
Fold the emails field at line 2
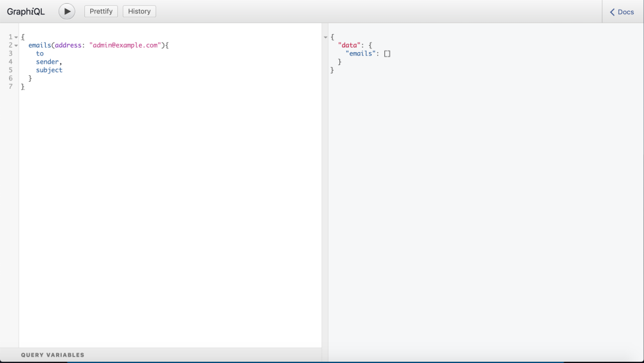click(x=16, y=46)
